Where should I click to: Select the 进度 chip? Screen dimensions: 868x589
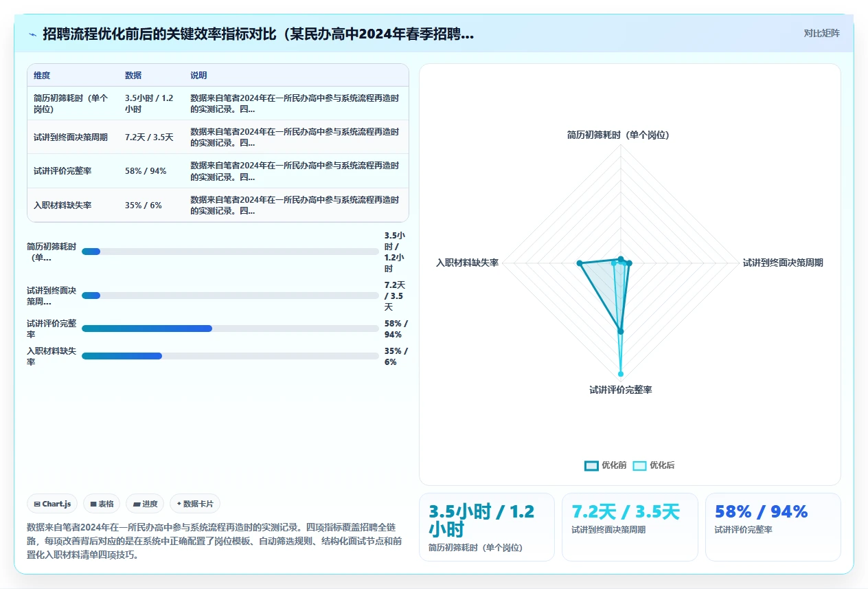pos(145,504)
